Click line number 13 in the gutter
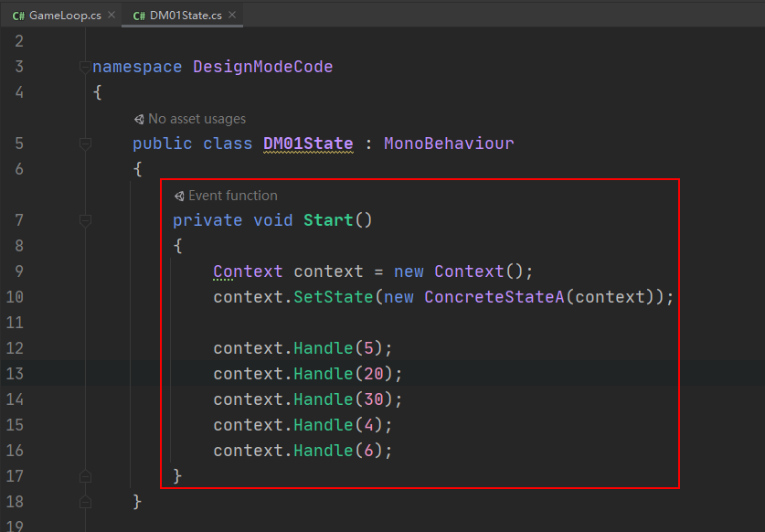 [15, 374]
